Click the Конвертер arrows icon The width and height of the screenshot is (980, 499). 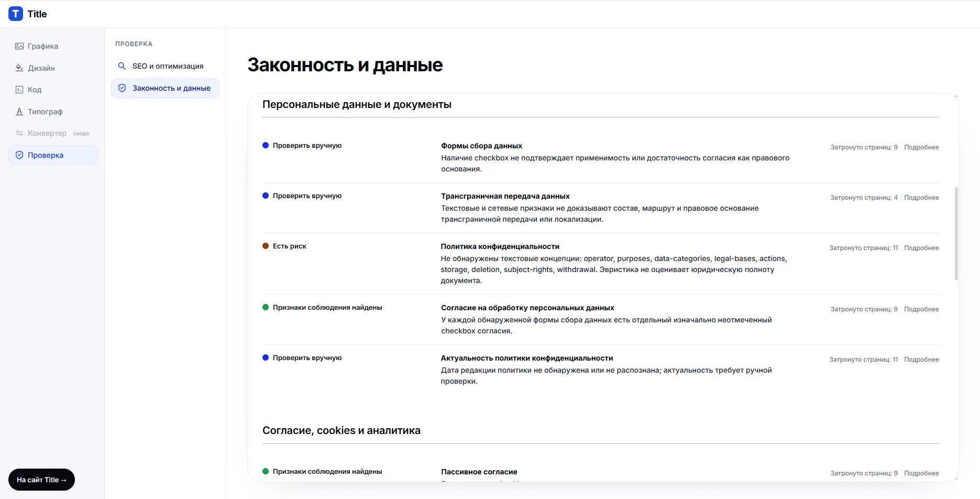coord(19,133)
